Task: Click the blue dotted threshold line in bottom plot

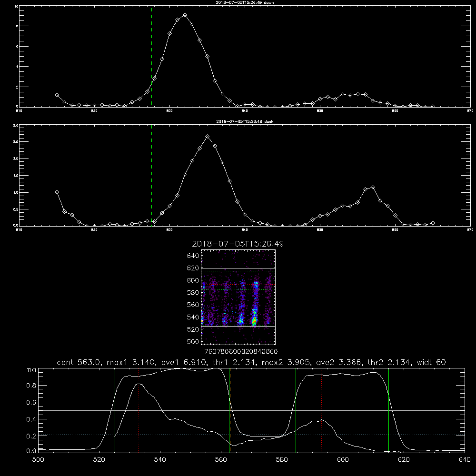Action: (251, 435)
